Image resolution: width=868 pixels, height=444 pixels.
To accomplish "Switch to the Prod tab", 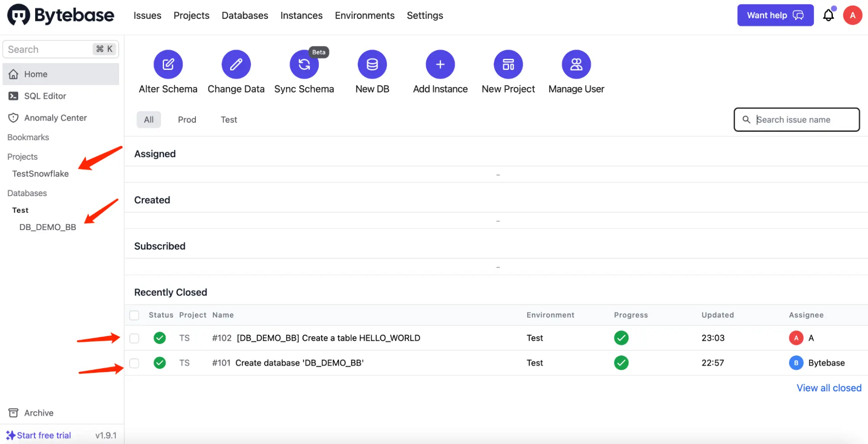I will (187, 119).
